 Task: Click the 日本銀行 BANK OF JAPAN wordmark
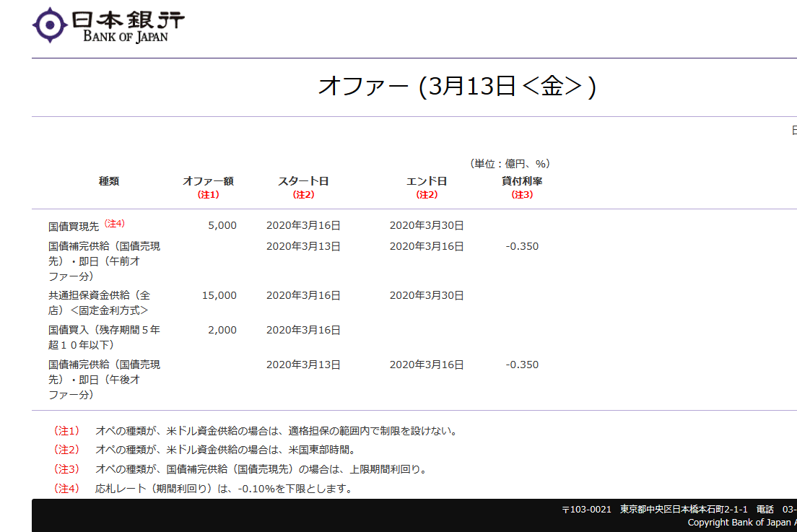point(128,27)
